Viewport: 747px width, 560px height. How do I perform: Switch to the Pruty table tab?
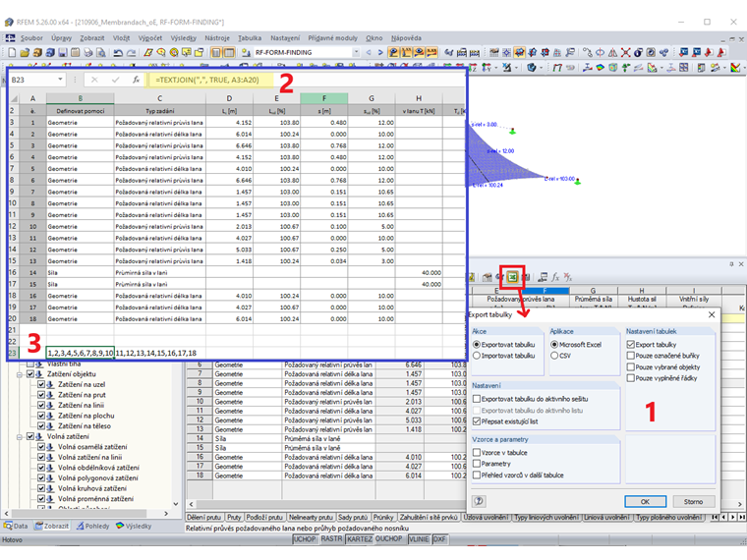(x=234, y=517)
